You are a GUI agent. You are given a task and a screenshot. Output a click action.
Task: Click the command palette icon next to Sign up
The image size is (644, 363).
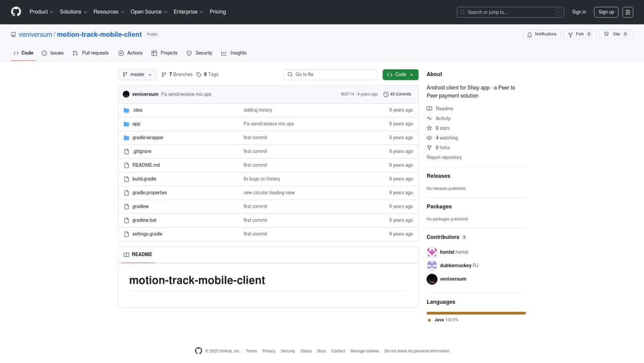click(x=627, y=12)
